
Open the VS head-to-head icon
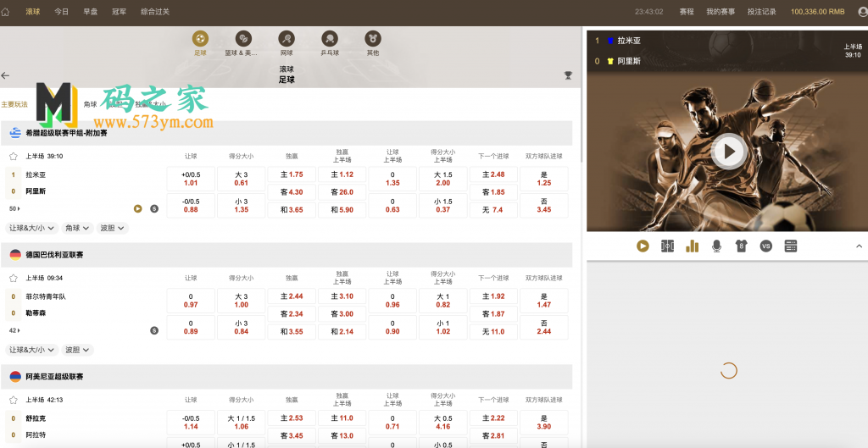(766, 246)
